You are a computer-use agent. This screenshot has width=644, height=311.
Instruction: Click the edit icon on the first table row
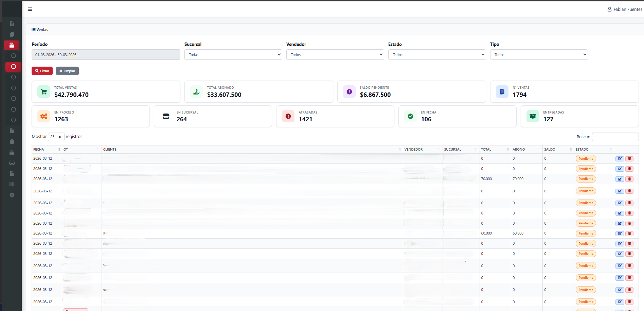click(620, 158)
